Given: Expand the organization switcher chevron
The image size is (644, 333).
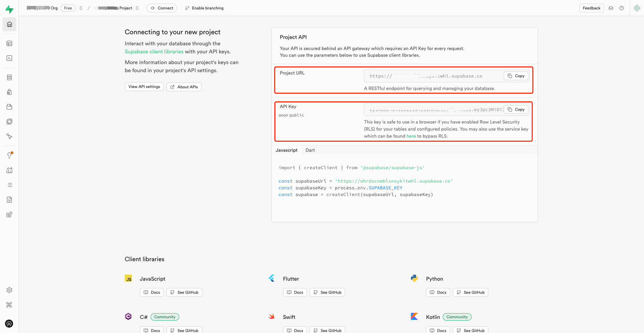Looking at the screenshot, I should (x=81, y=8).
